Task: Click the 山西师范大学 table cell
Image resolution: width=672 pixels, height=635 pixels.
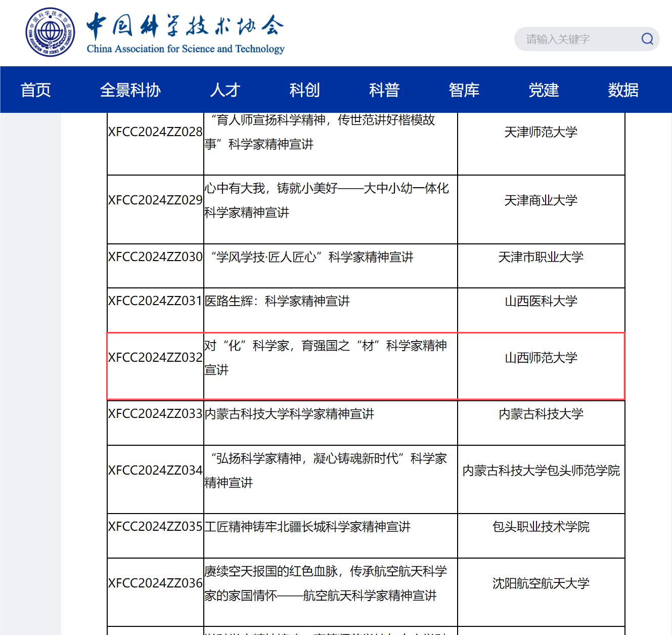Action: point(541,358)
